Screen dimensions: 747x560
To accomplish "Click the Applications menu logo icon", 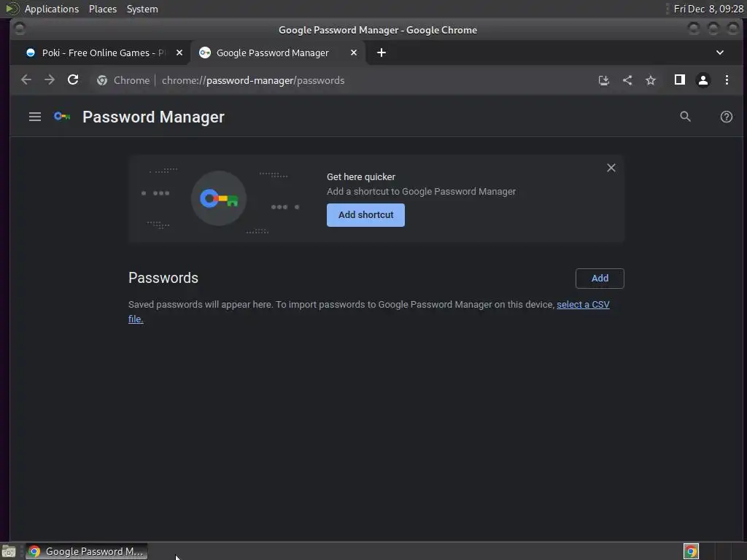I will (12, 9).
